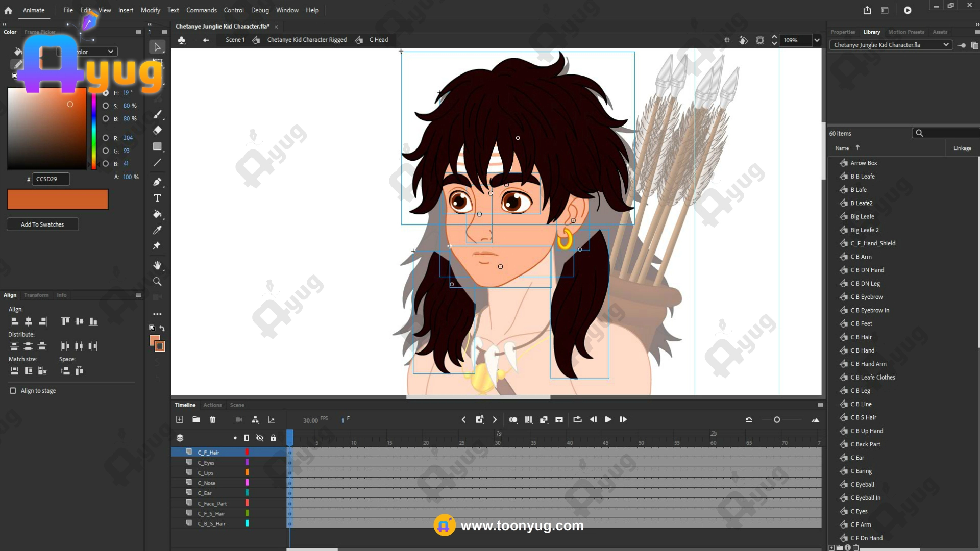
Task: Create a new layer in timeline
Action: point(180,419)
